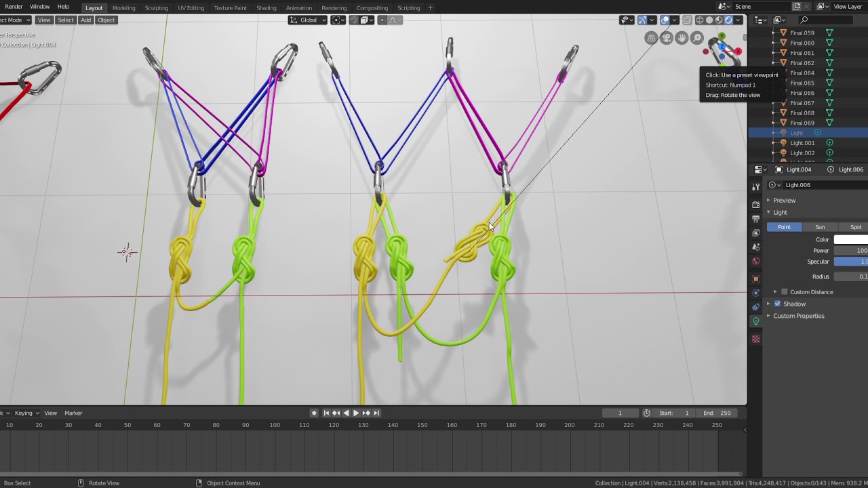Screen dimensions: 868x488
Task: Set light type to Sun
Action: (820, 227)
